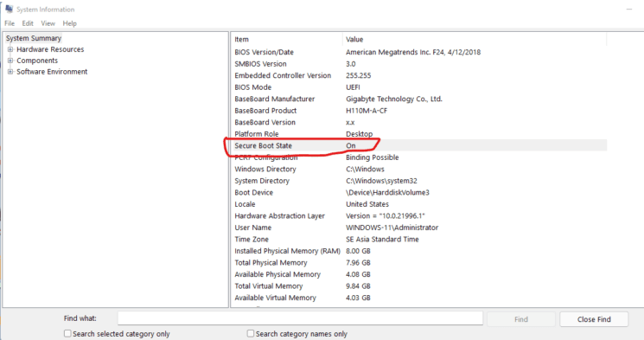Select the Total Virtual Memory row

[x=419, y=286]
